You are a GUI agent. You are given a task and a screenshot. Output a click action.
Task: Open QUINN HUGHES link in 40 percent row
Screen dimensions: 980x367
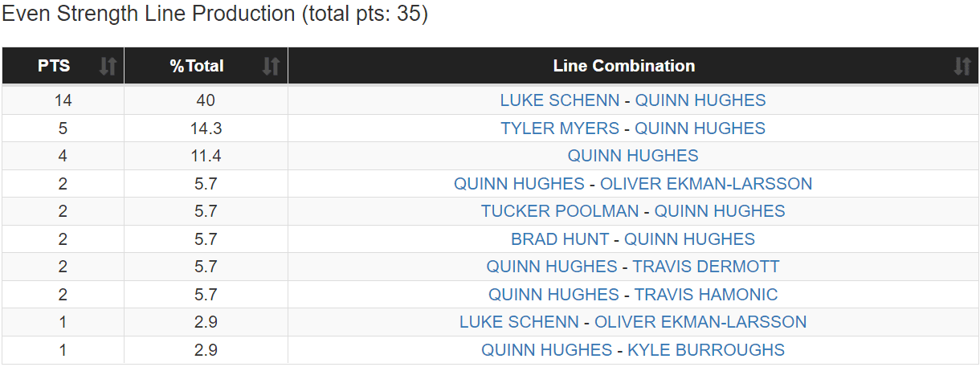point(700,100)
